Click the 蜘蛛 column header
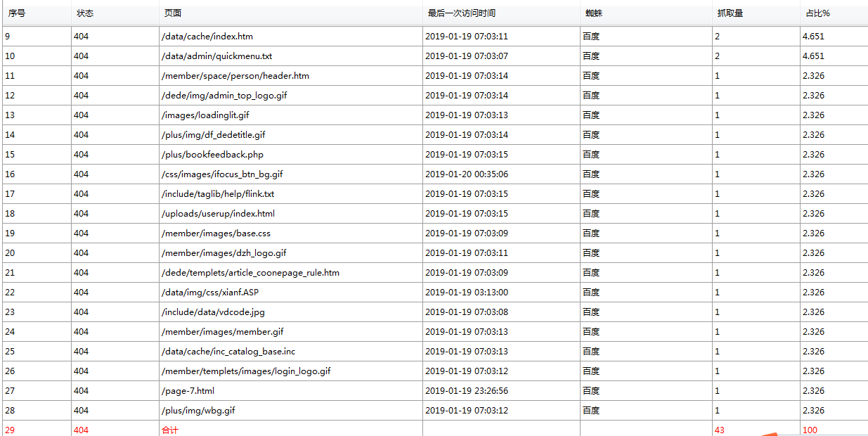Viewport: 868px width, 436px height. (x=594, y=13)
